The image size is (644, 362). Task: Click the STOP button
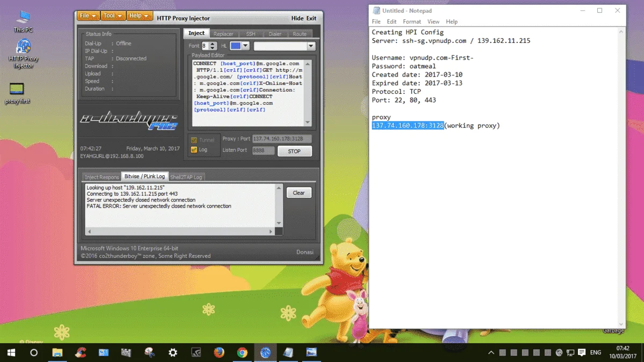[x=295, y=151]
